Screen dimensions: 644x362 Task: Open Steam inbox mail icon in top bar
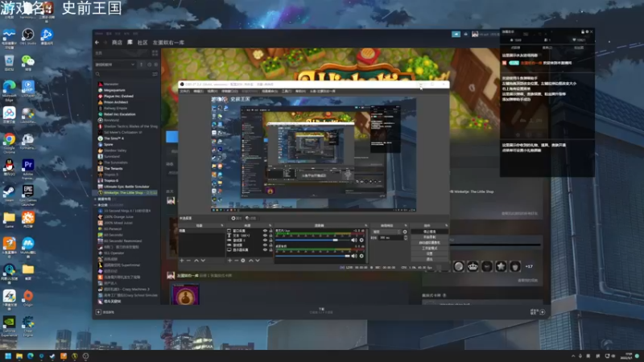[x=466, y=34]
